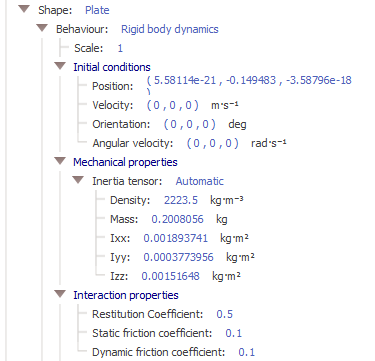The height and width of the screenshot is (361, 375).
Task: Edit the Velocity vector value
Action: (173, 106)
